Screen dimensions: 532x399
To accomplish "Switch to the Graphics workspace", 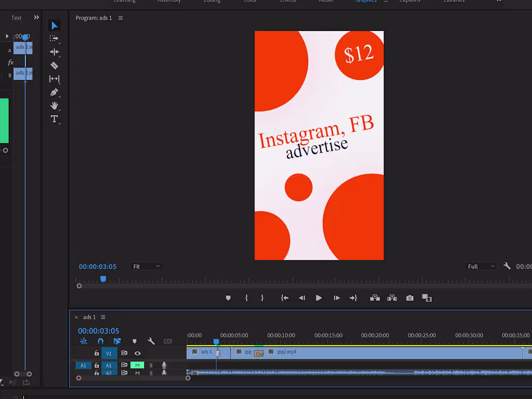I will pos(366,1).
